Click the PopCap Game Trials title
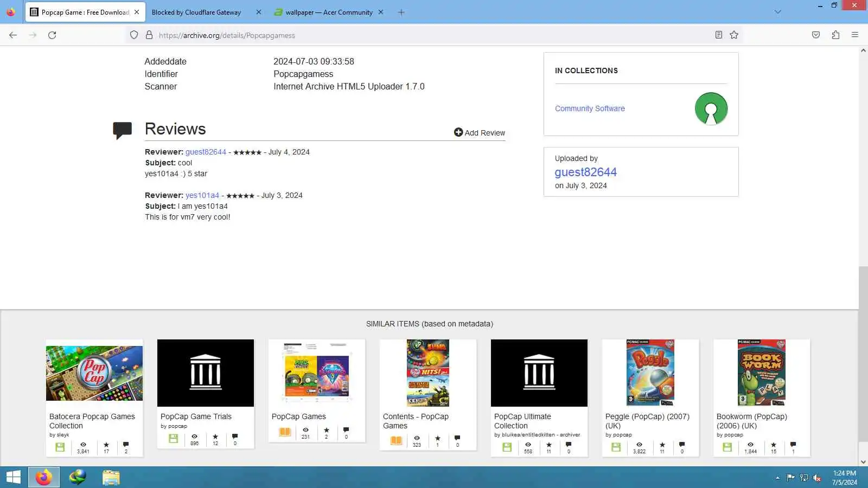868x488 pixels. (196, 417)
